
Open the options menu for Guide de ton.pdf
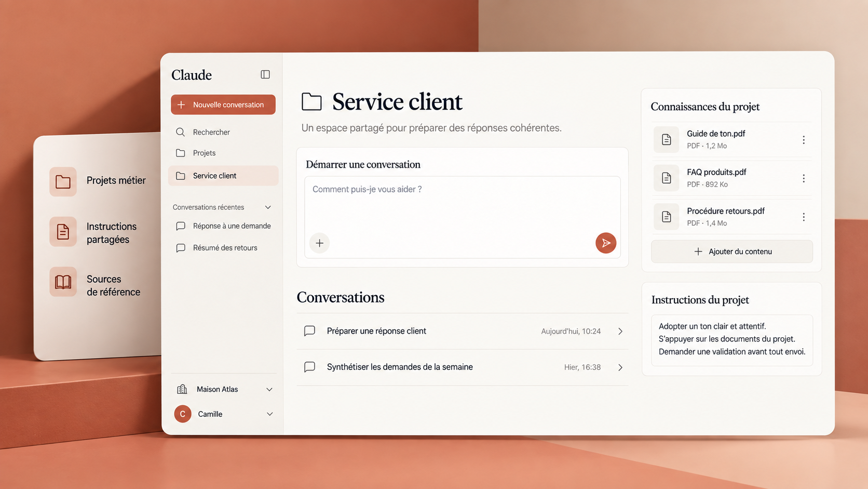(x=804, y=140)
